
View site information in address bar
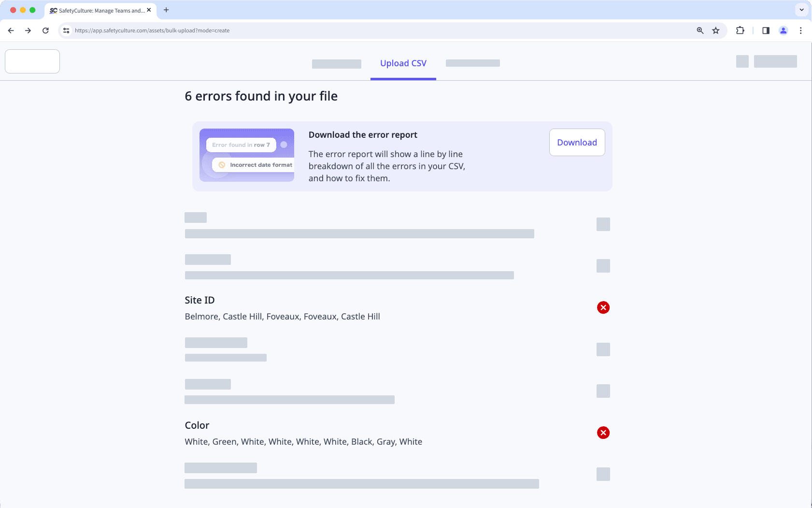pos(67,30)
